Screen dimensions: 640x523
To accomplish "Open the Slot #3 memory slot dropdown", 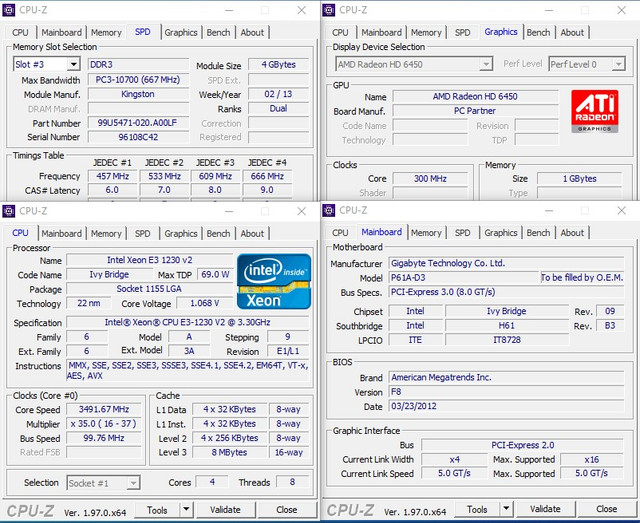I will [73, 64].
